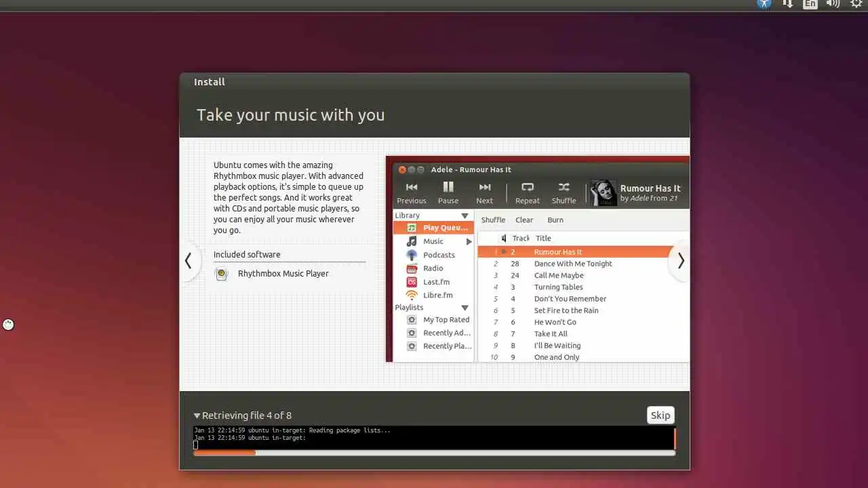
Task: Select the He Won't Go track
Action: 583,322
